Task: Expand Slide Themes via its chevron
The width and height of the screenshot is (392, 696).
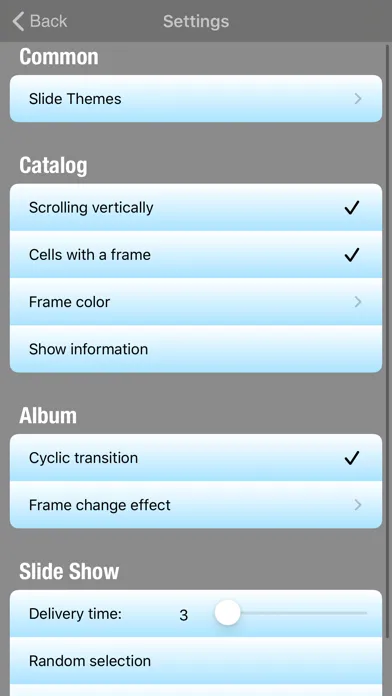Action: (358, 99)
